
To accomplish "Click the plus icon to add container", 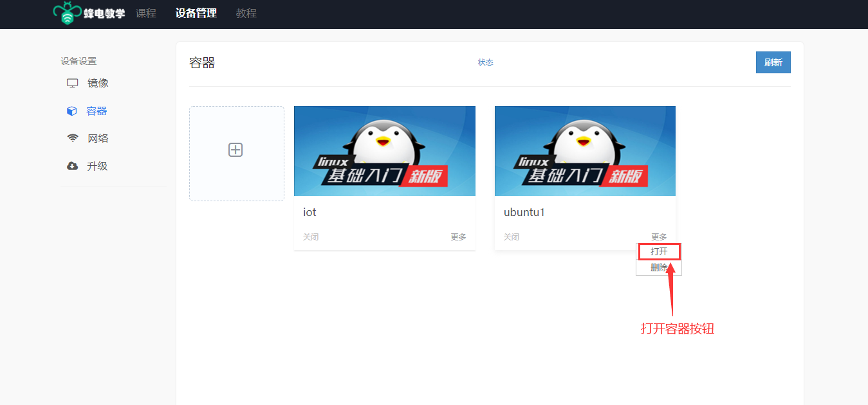I will 235,150.
